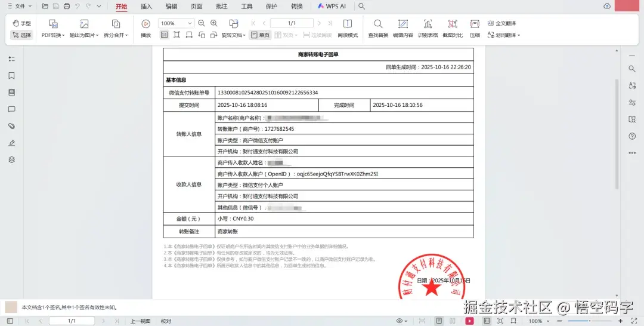Open the signature pen panel in left sidebar
The height and width of the screenshot is (326, 644).
pyautogui.click(x=11, y=143)
